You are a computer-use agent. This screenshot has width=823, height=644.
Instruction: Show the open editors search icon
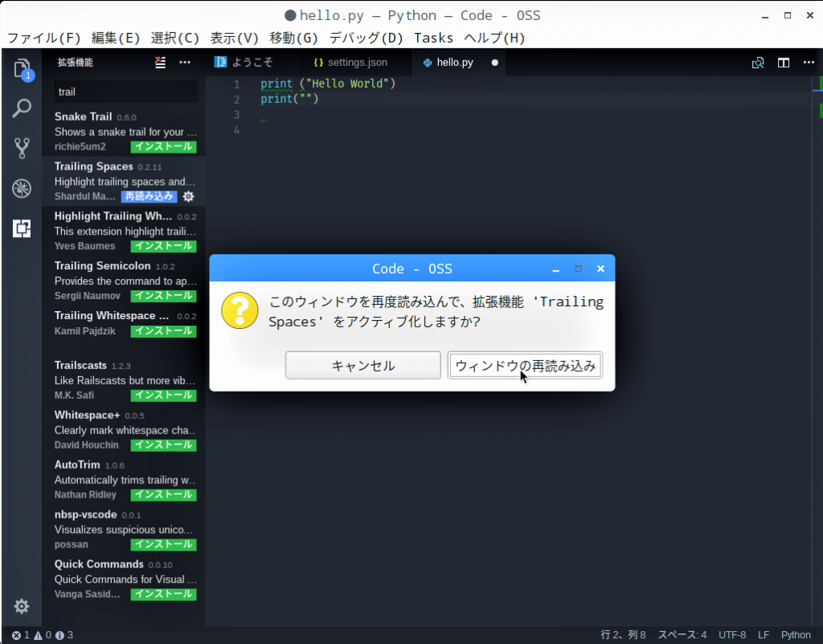click(757, 63)
